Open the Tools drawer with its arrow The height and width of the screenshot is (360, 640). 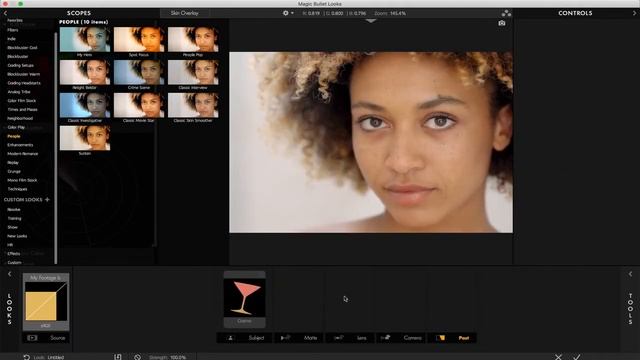[630, 274]
